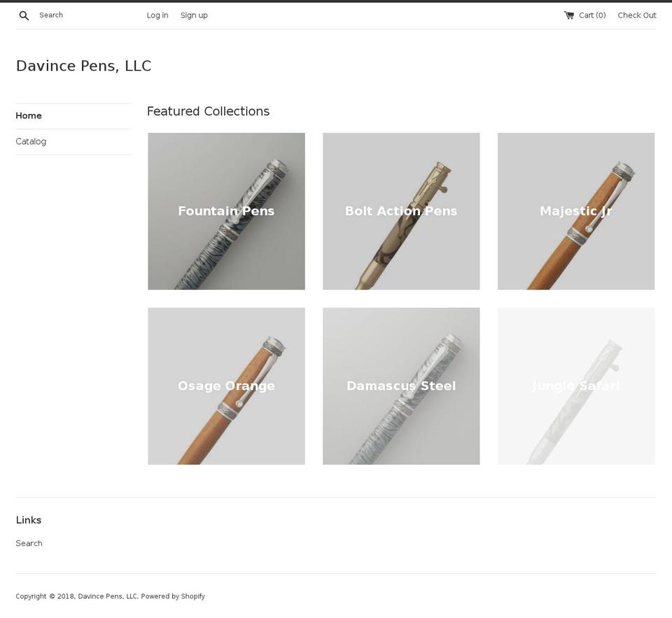Click the footer Links heading
Image resolution: width=672 pixels, height=618 pixels.
click(29, 520)
